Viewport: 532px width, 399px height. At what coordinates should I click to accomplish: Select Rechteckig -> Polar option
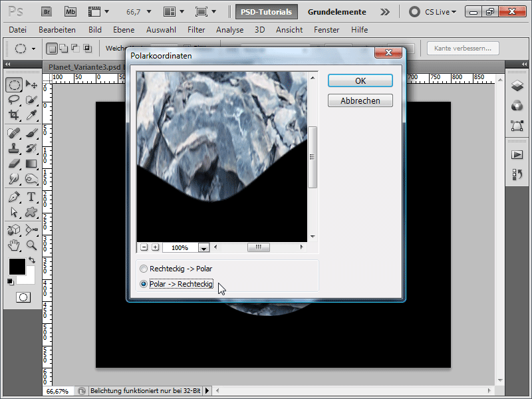pos(176,269)
